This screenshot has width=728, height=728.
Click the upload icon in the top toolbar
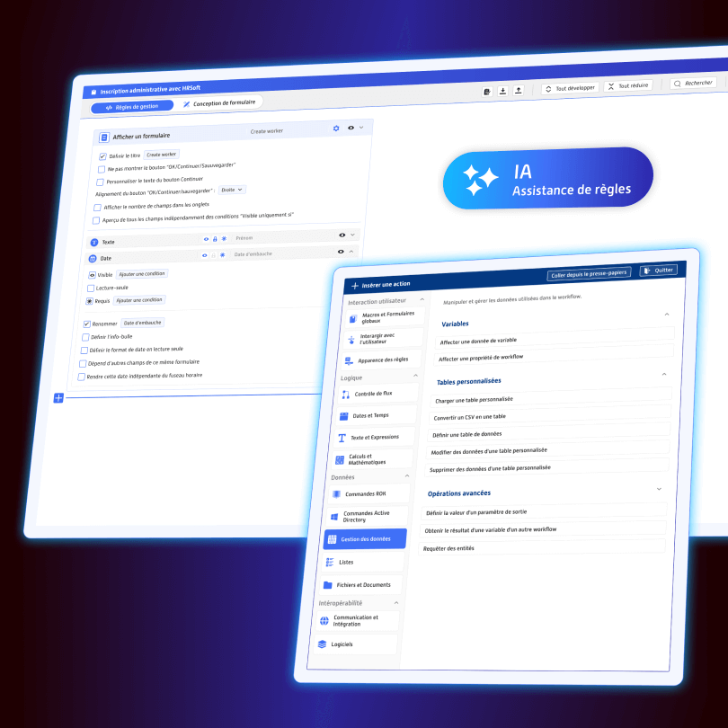click(518, 90)
